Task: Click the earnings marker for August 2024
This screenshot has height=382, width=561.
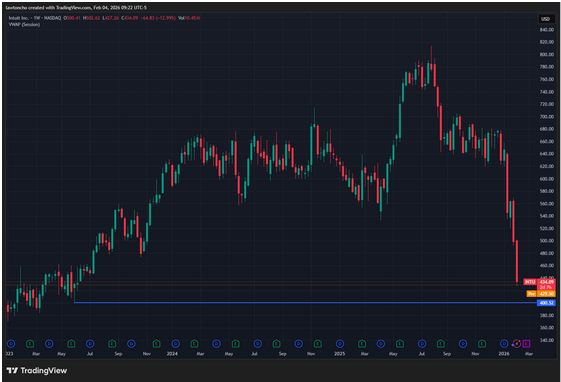Action: 276,344
